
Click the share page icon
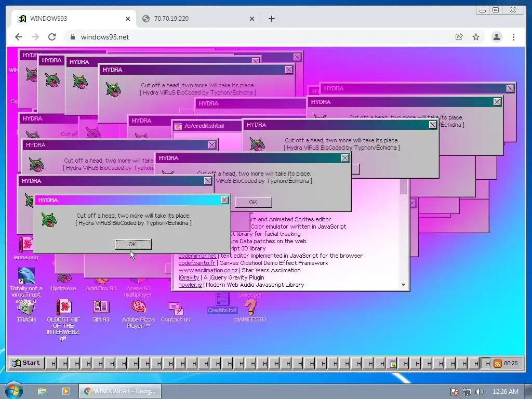coord(459,37)
